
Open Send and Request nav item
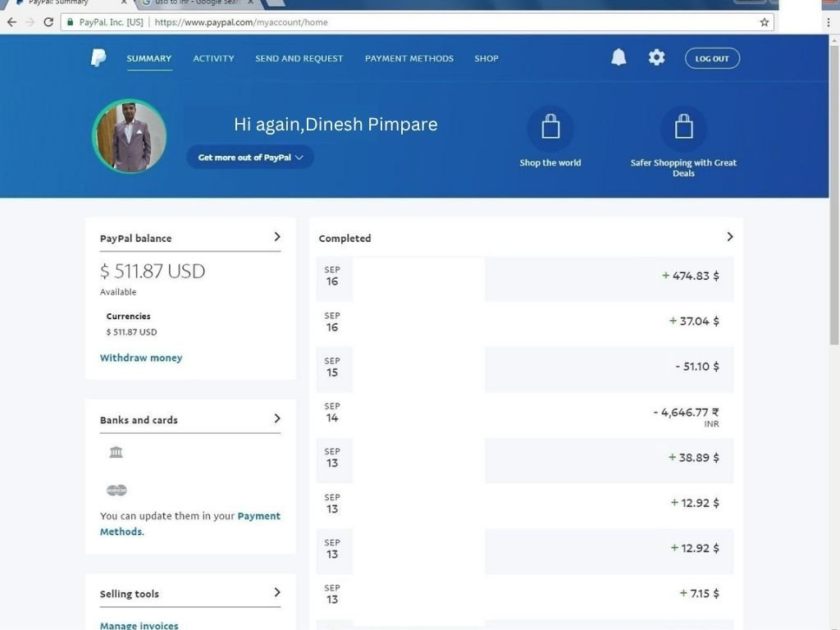click(299, 58)
